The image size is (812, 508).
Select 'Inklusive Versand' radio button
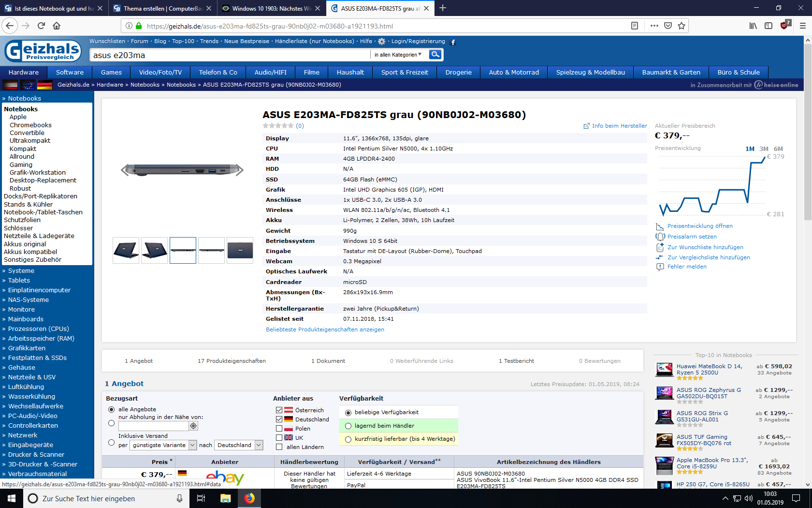click(112, 443)
